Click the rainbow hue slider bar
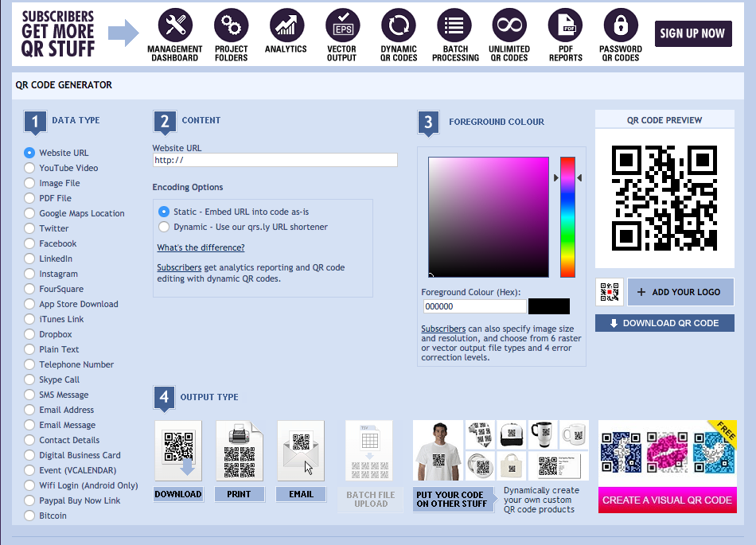Viewport: 756px width, 545px height. click(567, 217)
